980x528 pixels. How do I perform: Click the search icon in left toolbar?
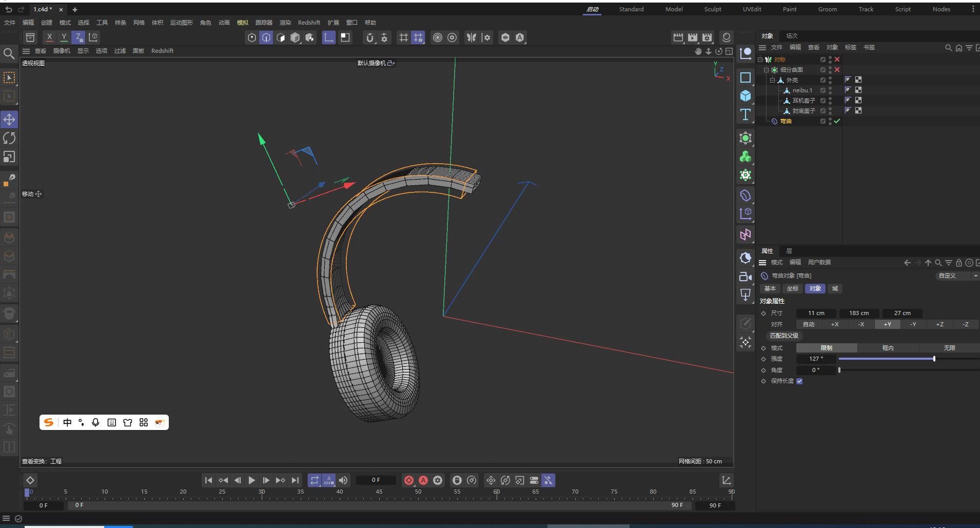(x=9, y=53)
